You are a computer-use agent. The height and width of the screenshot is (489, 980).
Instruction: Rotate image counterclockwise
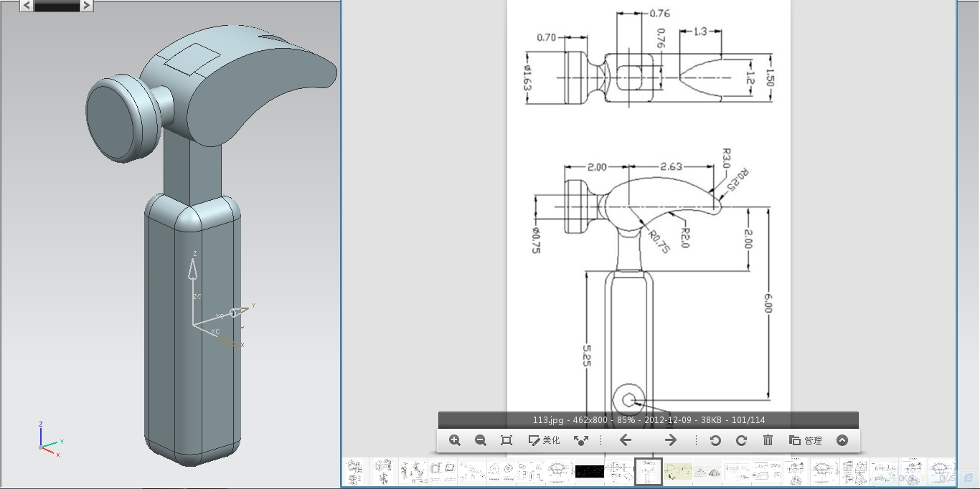[715, 440]
